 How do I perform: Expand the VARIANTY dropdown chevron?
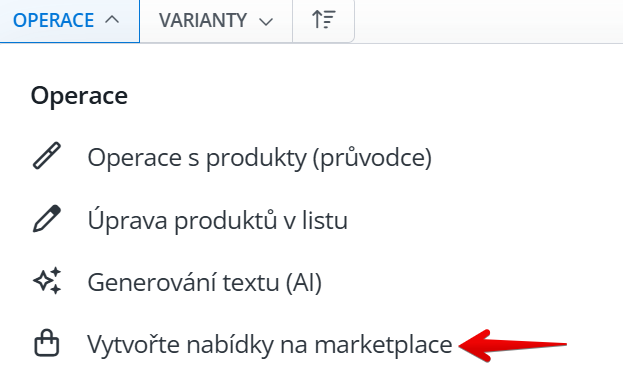click(x=266, y=21)
